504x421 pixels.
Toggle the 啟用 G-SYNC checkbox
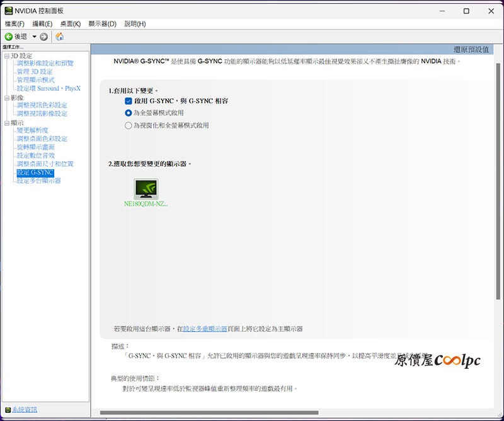coord(129,101)
